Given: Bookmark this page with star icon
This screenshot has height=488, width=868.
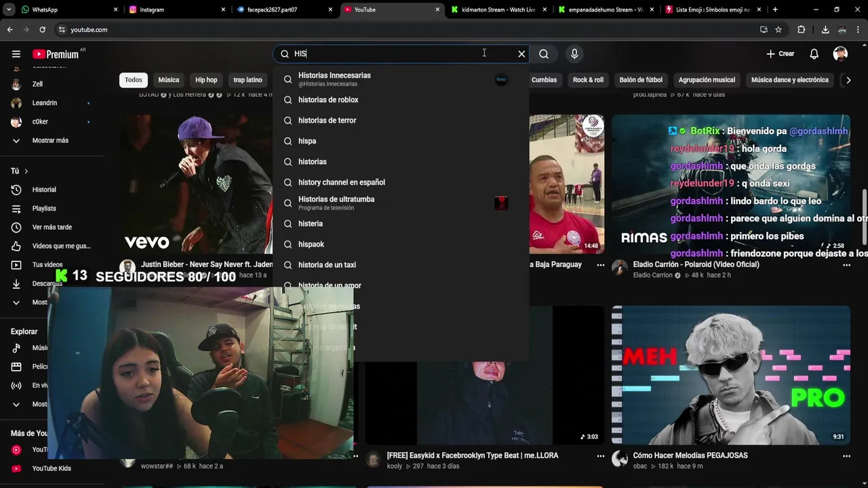Looking at the screenshot, I should [x=778, y=30].
